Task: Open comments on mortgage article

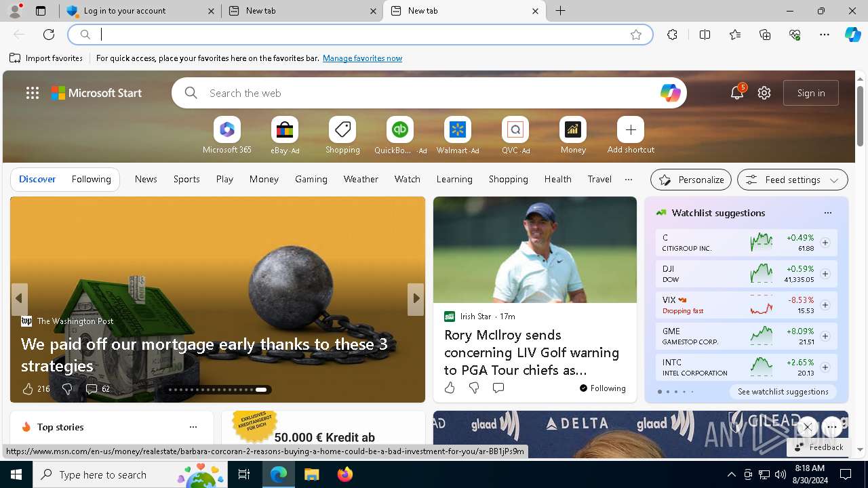Action: (x=98, y=388)
